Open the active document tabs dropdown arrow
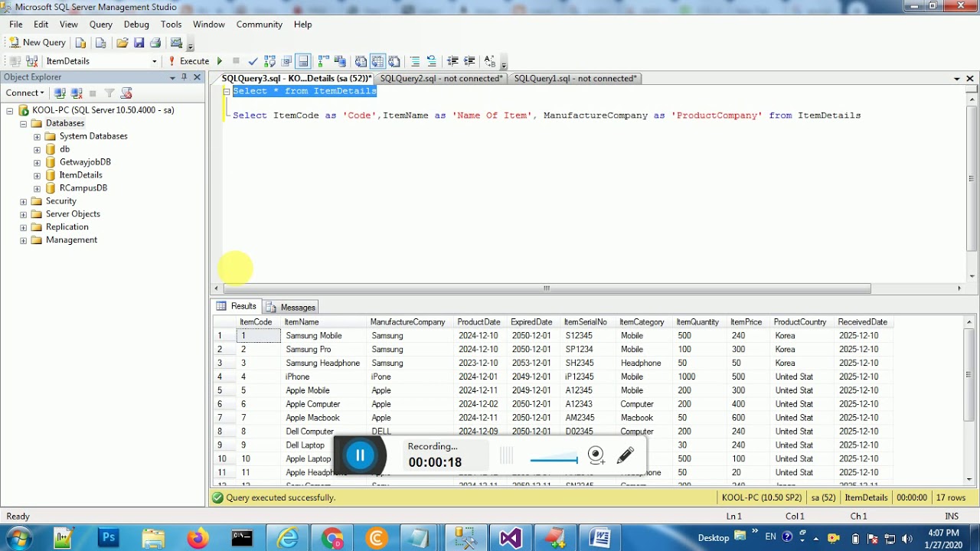The image size is (980, 551). pos(957,79)
